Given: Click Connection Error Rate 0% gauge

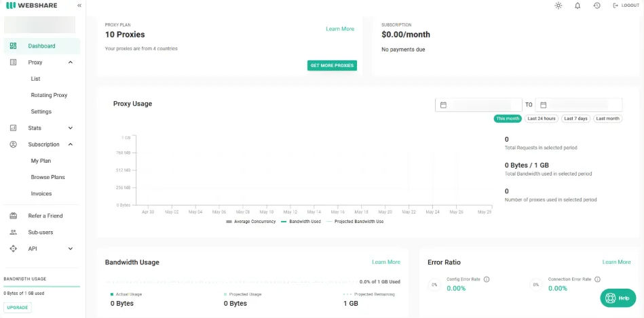Looking at the screenshot, I should click(x=536, y=284).
